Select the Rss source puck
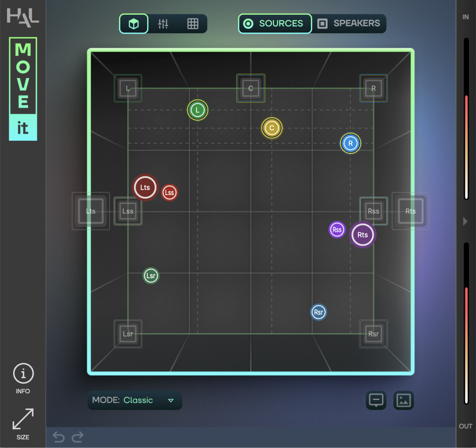Image resolution: width=476 pixels, height=448 pixels. [x=337, y=230]
